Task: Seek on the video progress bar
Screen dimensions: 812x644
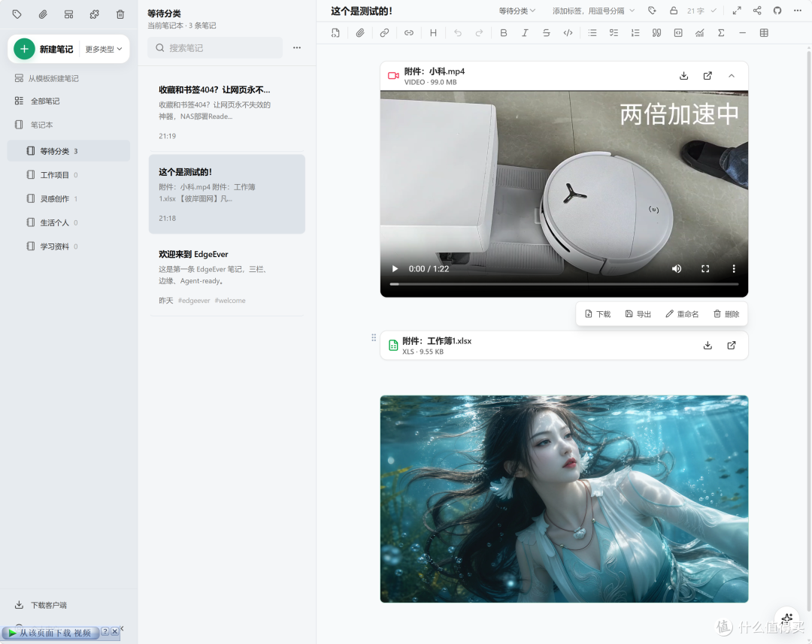Action: [x=564, y=284]
